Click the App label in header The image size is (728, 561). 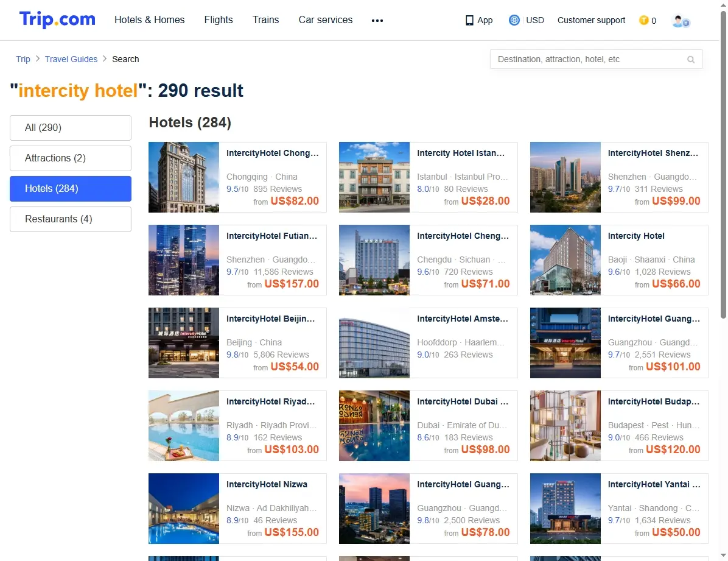485,21
